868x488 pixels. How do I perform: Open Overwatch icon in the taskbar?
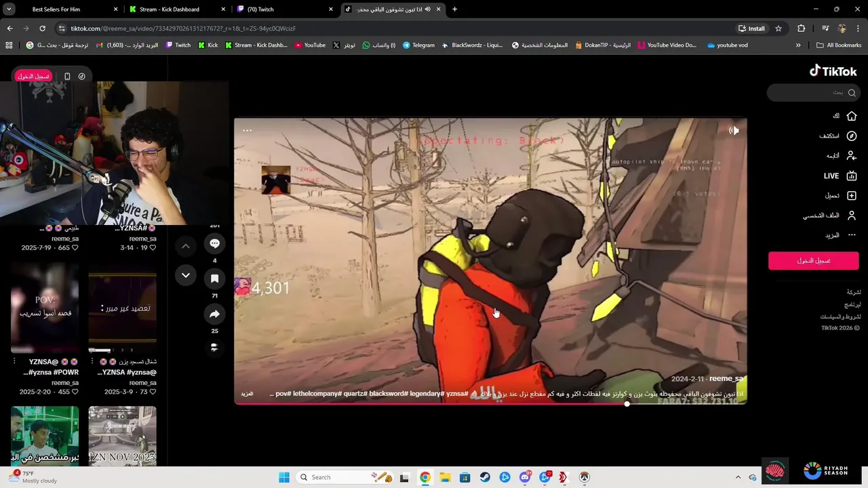[x=585, y=477]
